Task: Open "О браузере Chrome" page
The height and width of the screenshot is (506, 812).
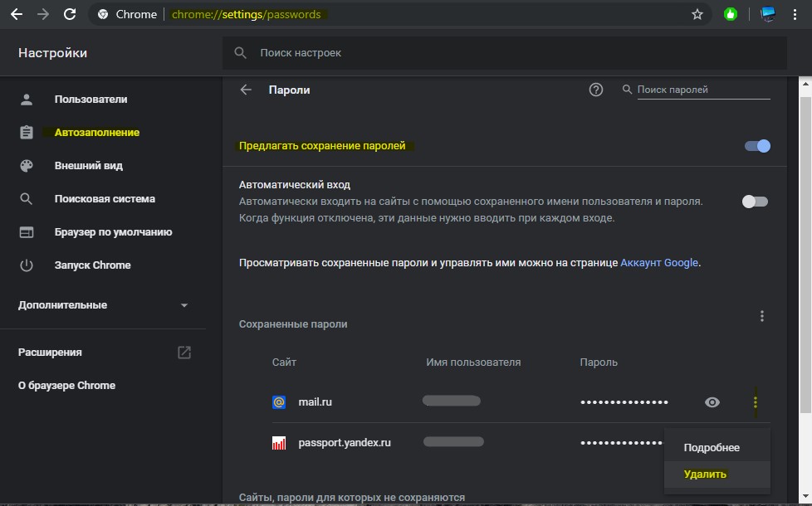Action: tap(66, 386)
